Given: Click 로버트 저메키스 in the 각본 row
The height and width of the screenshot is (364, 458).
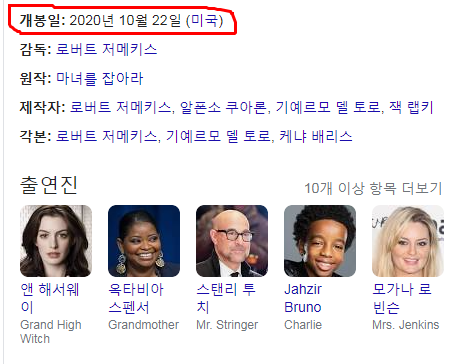Looking at the screenshot, I should (106, 136).
